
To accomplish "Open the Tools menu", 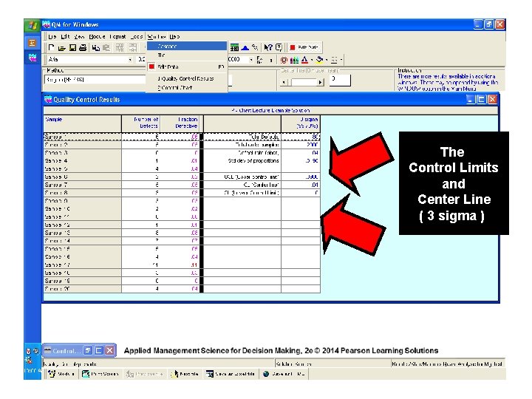I will pos(137,36).
